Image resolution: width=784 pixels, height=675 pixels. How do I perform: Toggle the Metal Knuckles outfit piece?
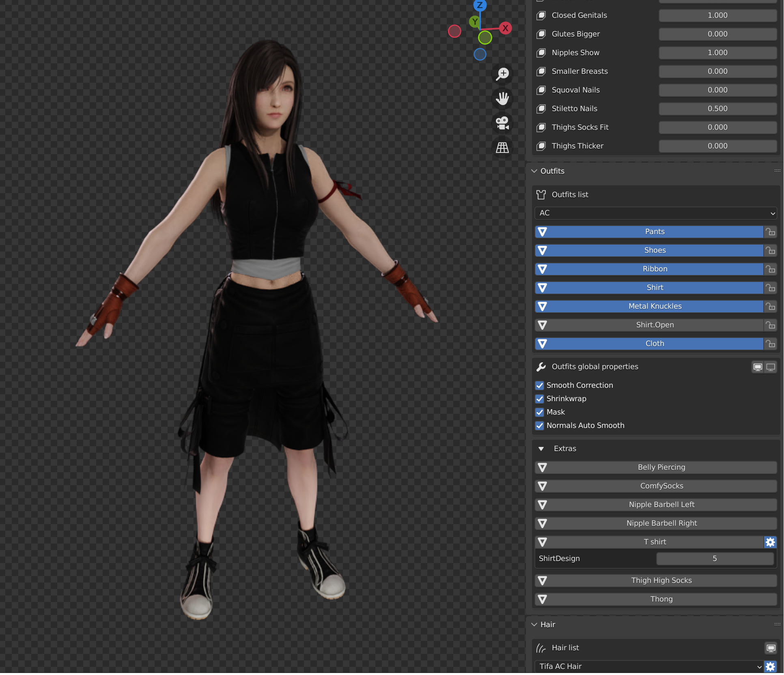(x=649, y=307)
